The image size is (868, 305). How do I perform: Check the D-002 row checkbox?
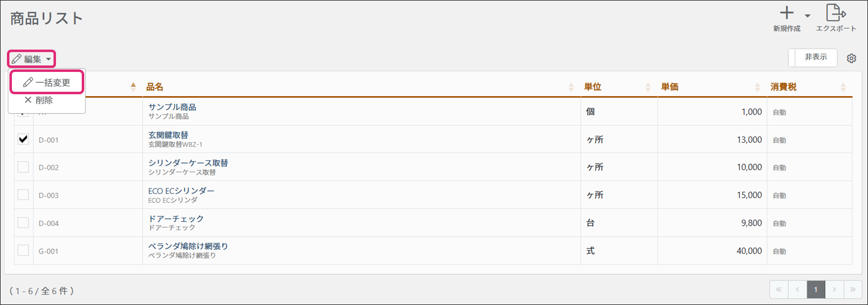coord(23,167)
